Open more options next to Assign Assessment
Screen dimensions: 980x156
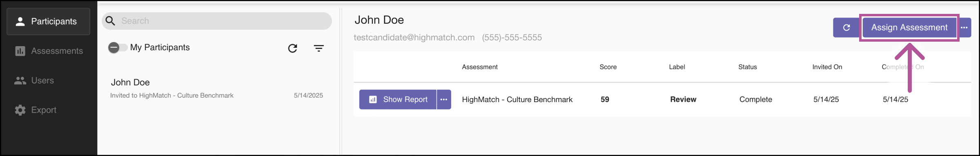[x=964, y=27]
